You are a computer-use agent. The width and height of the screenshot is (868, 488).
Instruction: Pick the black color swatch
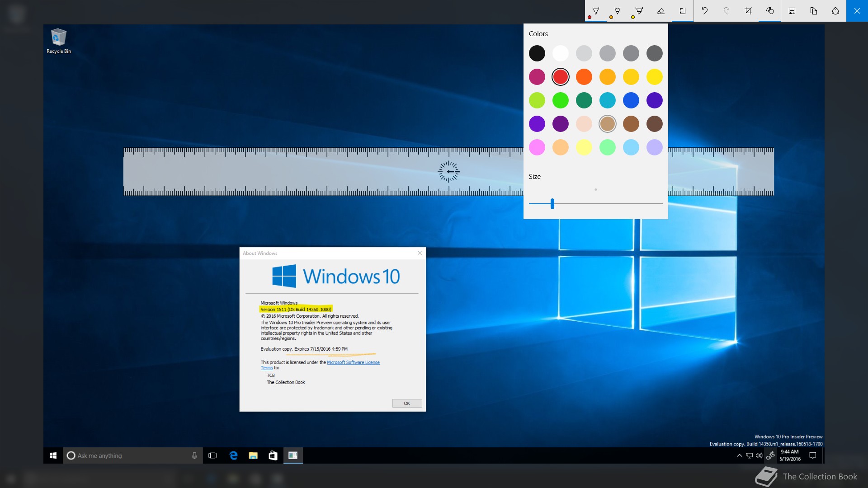click(x=537, y=53)
